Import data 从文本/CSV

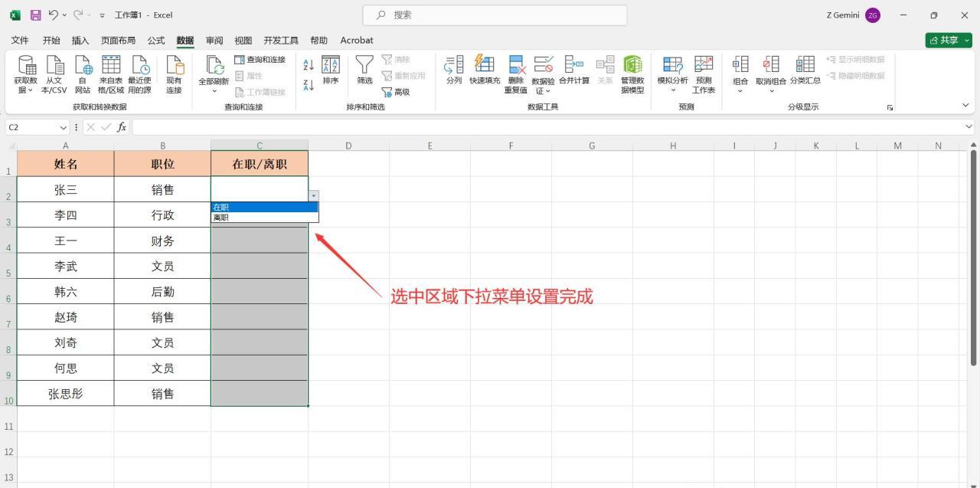[54, 74]
